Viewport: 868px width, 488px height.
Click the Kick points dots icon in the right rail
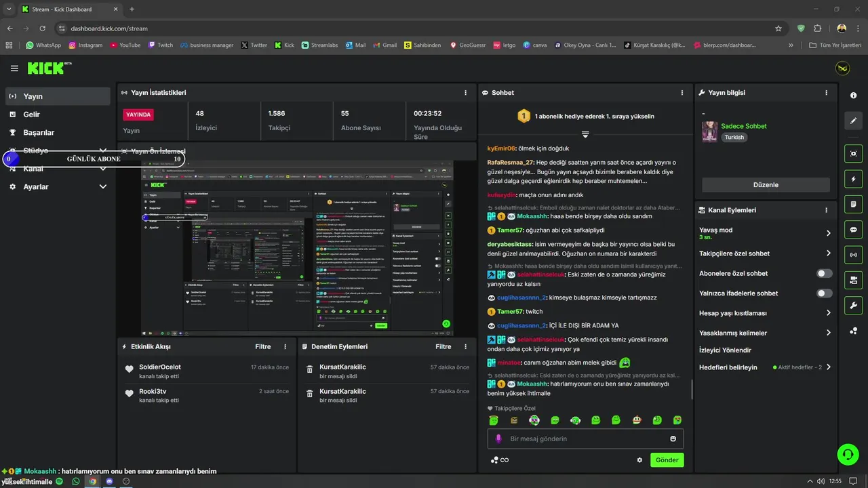tap(854, 331)
